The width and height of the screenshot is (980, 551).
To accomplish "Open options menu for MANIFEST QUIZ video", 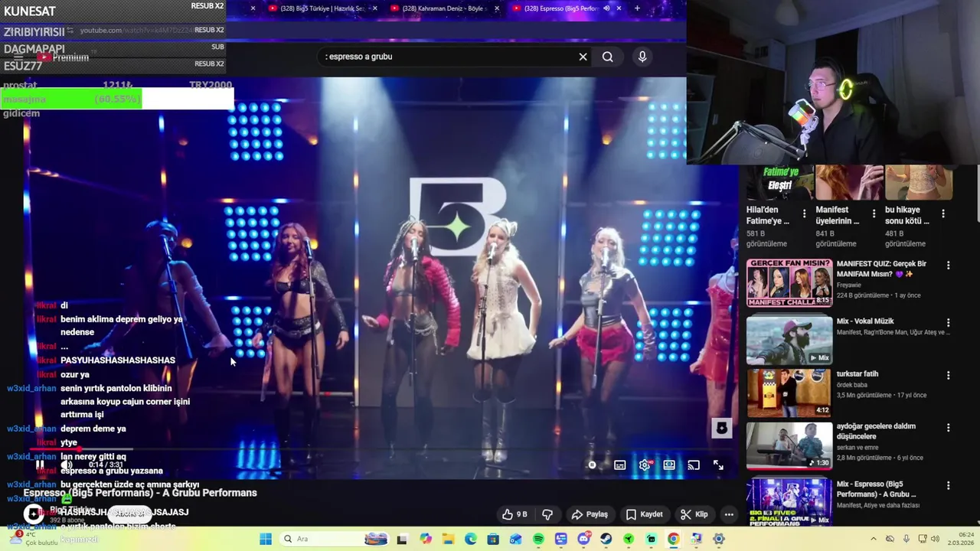I will pyautogui.click(x=949, y=266).
